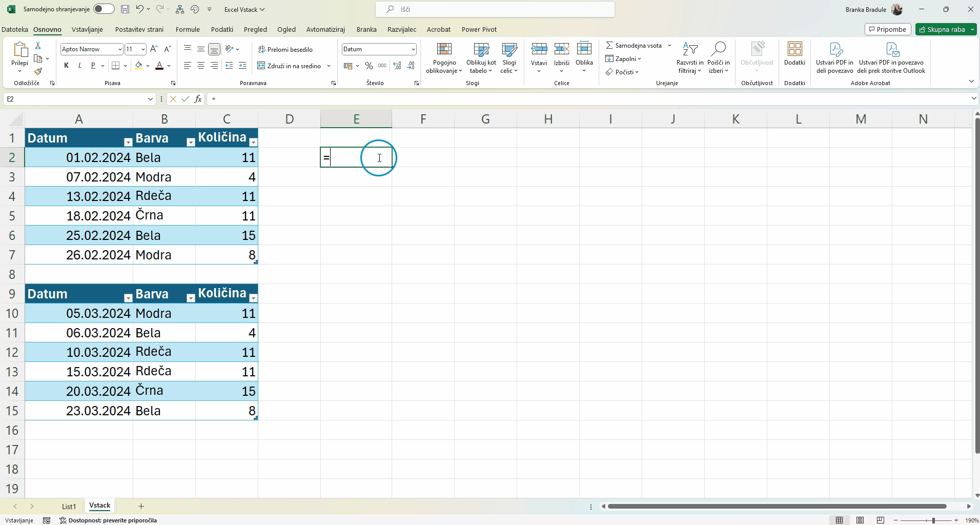Image resolution: width=980 pixels, height=525 pixels.
Task: Click the zoom slider in status bar
Action: tap(933, 520)
